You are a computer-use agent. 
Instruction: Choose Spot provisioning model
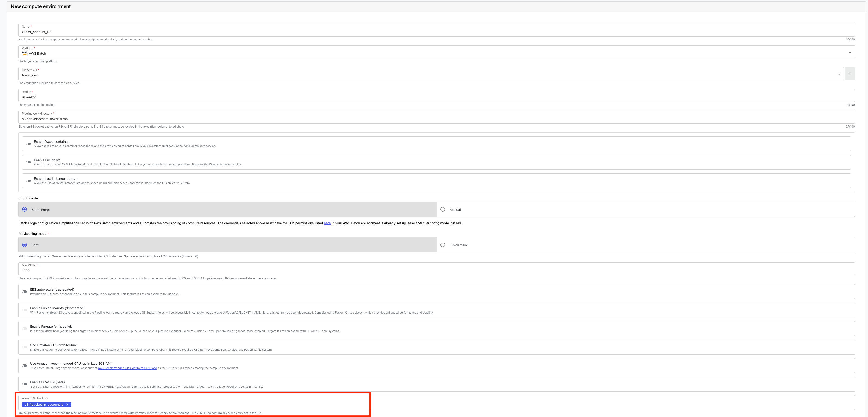coord(25,245)
